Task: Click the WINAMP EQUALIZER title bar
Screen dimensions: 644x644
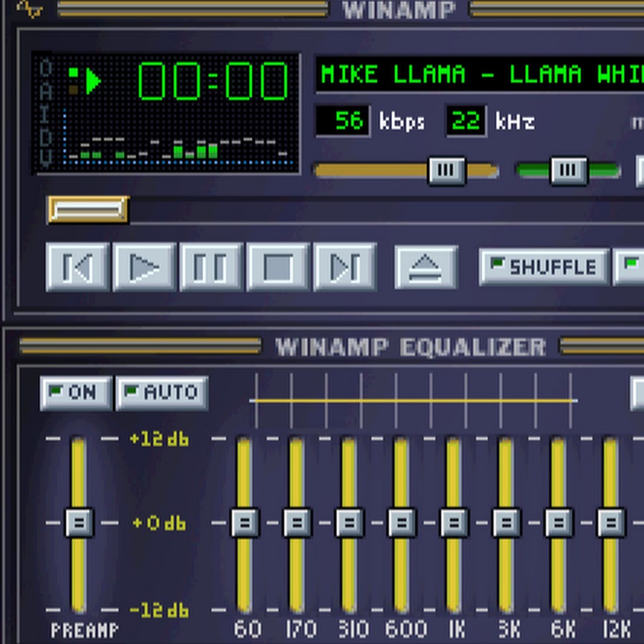Action: coord(411,347)
